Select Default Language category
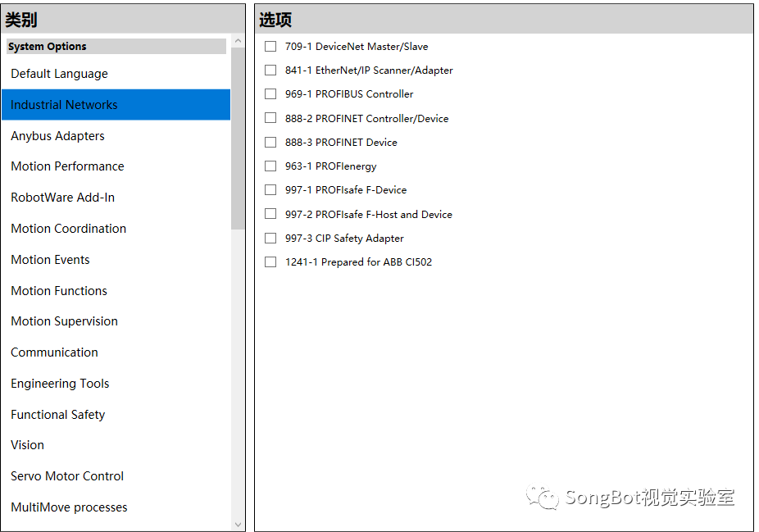This screenshot has height=532, width=759. (116, 74)
